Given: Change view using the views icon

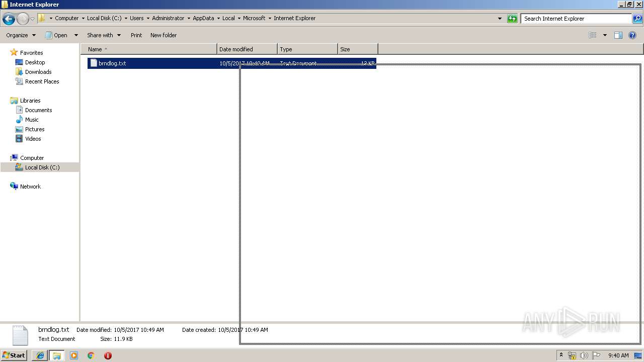Looking at the screenshot, I should [x=593, y=35].
